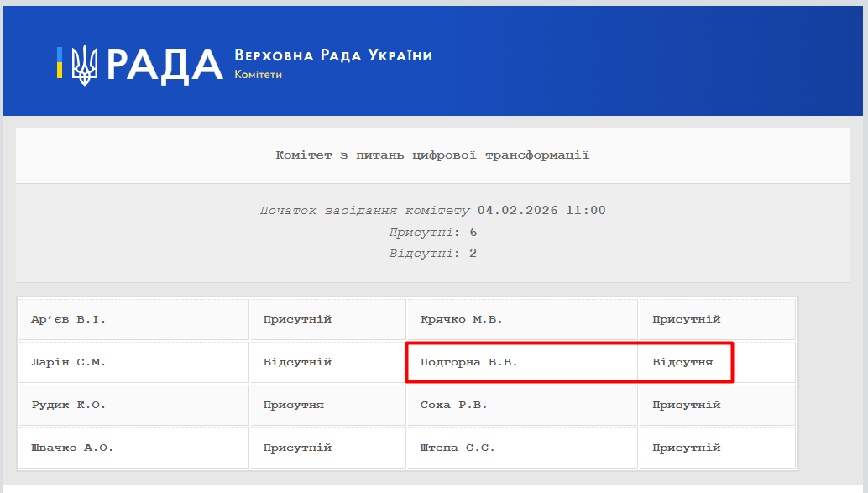The image size is (868, 493).
Task: Click the Ukrainian trident emblem logo
Action: tap(85, 66)
